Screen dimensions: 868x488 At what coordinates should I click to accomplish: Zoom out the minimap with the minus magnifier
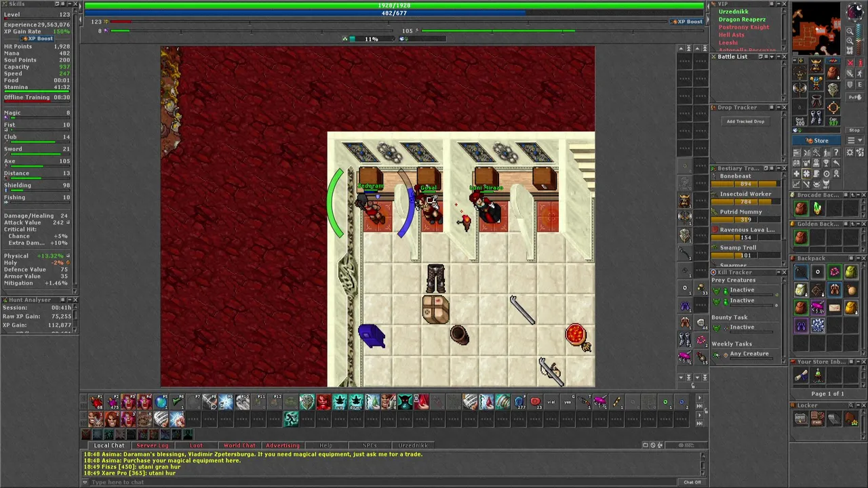(x=850, y=31)
